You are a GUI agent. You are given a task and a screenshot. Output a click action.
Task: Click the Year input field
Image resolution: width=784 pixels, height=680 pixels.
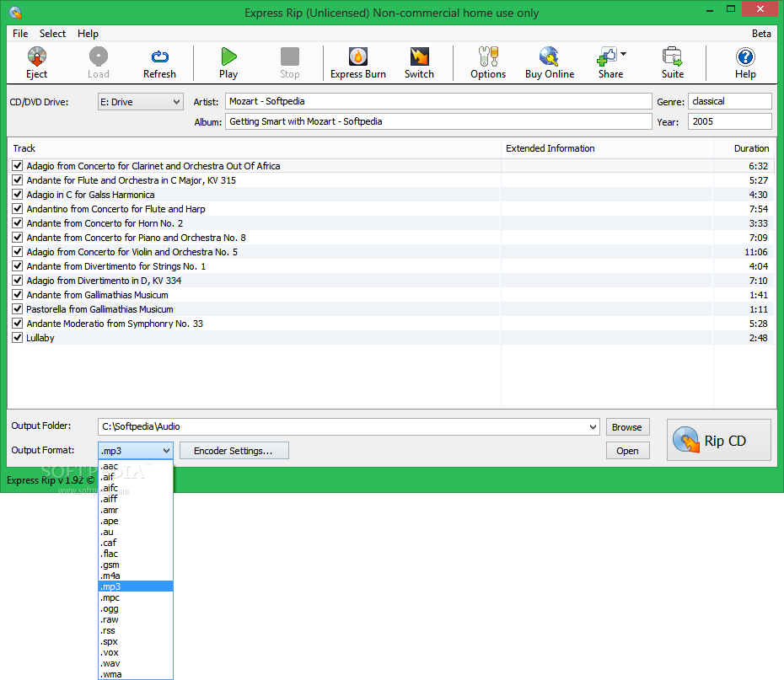pos(730,121)
